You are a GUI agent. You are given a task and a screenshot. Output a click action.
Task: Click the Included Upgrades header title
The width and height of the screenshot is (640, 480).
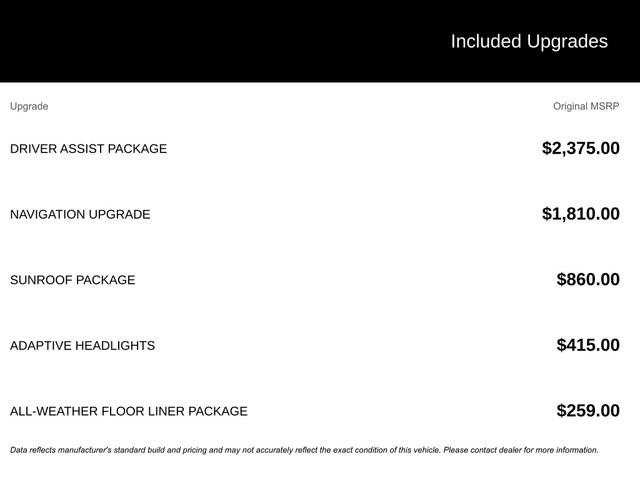pos(529,42)
